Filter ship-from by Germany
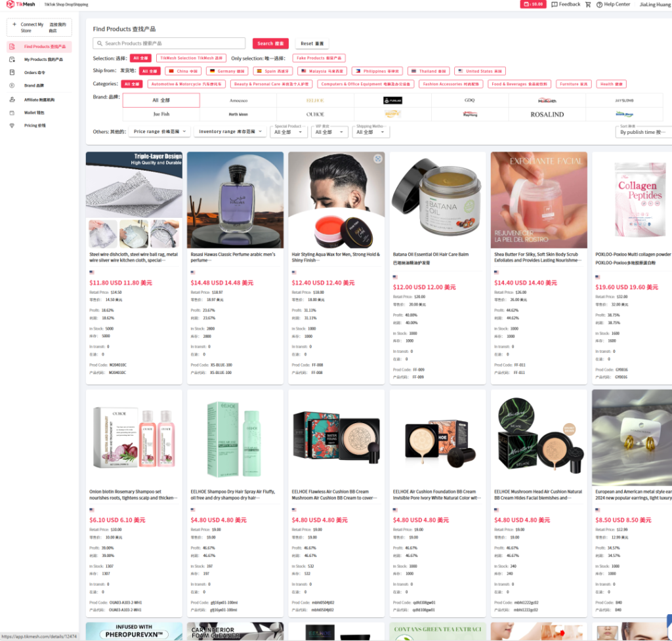 click(x=227, y=71)
